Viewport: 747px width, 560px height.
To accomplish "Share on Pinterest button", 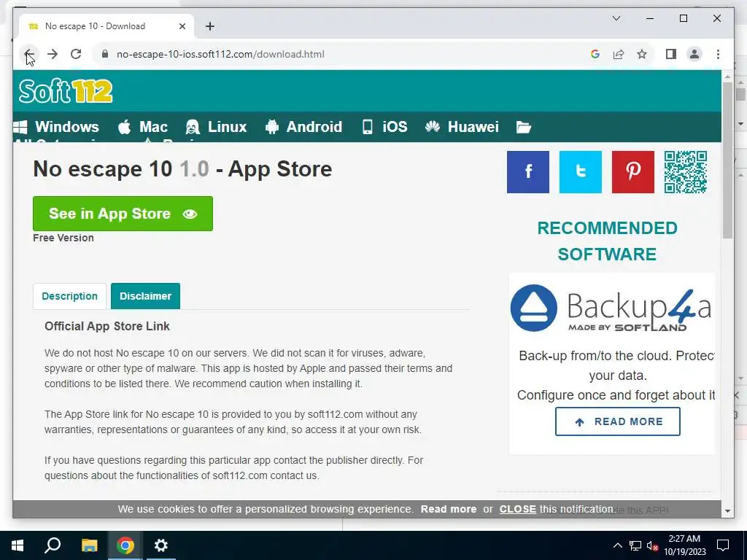I will (632, 172).
